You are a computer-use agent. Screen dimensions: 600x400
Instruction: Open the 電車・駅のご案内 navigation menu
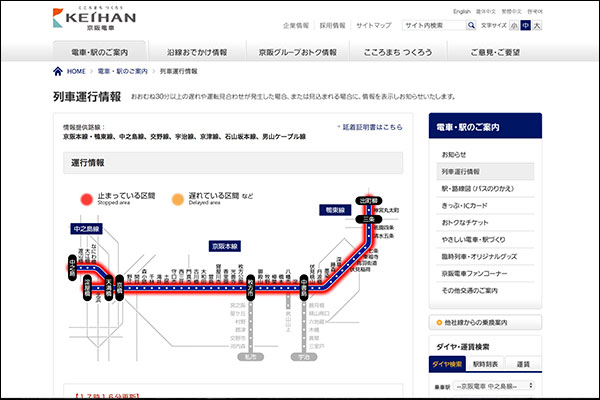pyautogui.click(x=98, y=51)
